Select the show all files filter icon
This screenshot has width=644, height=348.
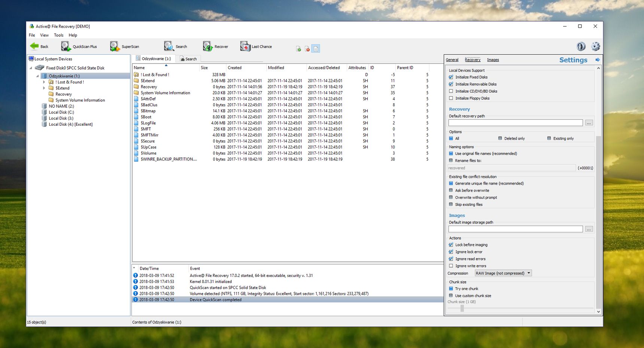coord(316,49)
